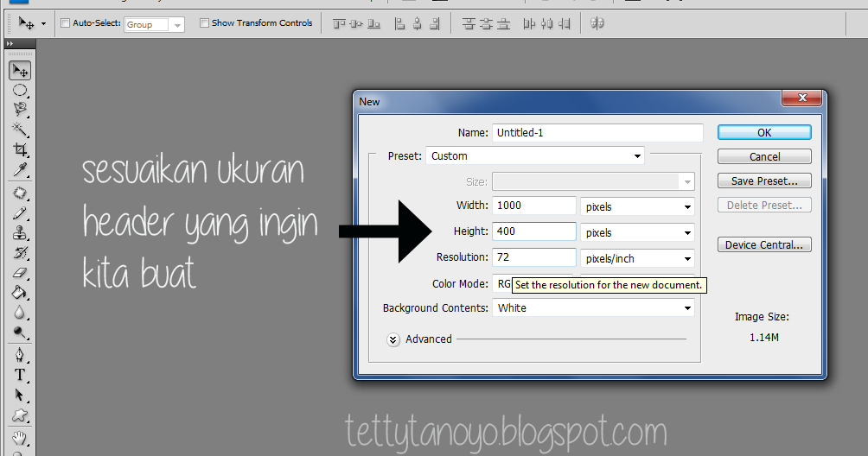
Task: Select the Custom Shape tool
Action: 20,415
